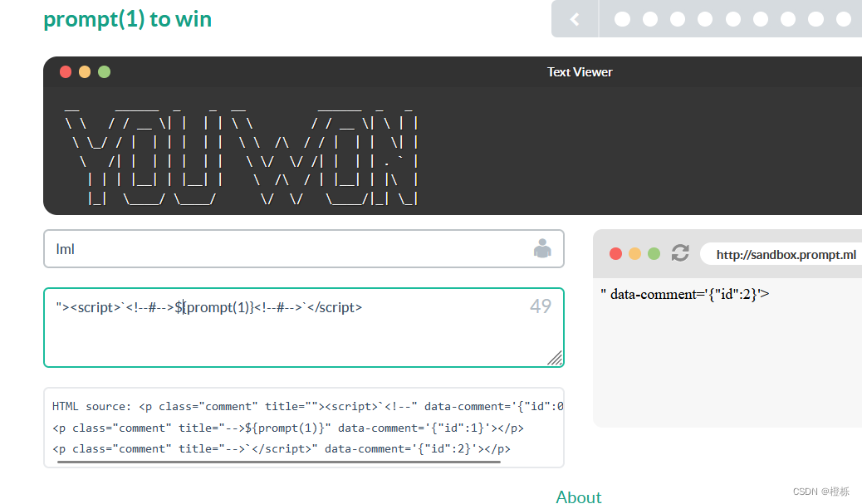This screenshot has height=504, width=862.
Task: Click inside the payload textarea
Action: tap(303, 328)
